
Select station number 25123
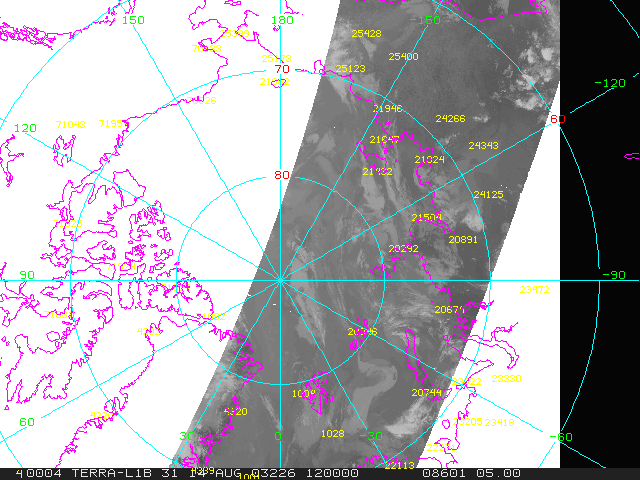[350, 69]
